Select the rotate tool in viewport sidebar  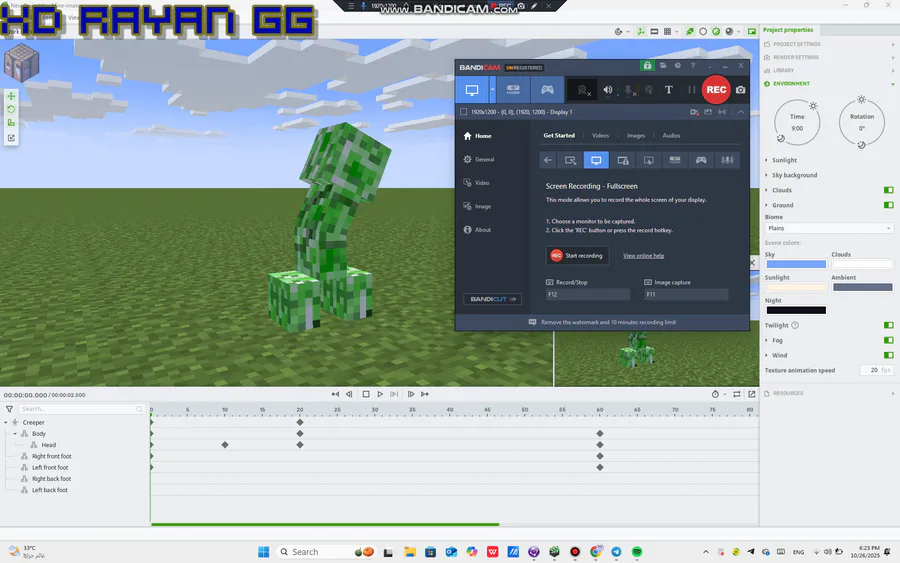pos(11,109)
